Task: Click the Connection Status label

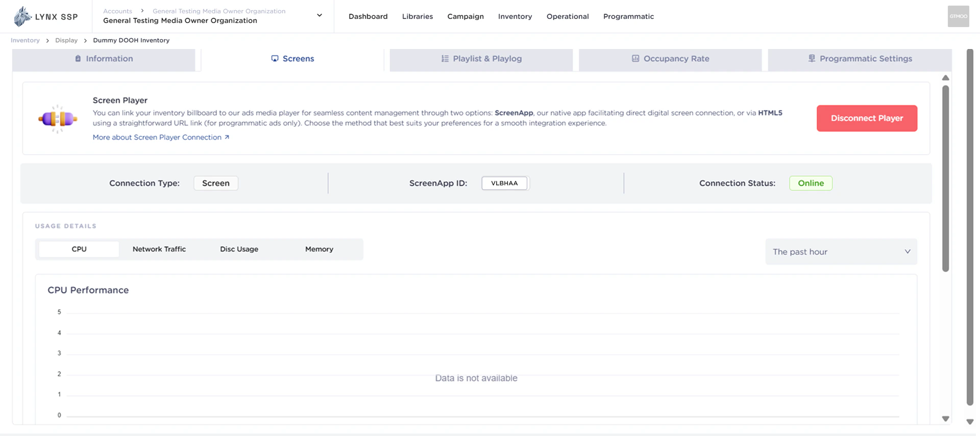Action: (x=737, y=183)
